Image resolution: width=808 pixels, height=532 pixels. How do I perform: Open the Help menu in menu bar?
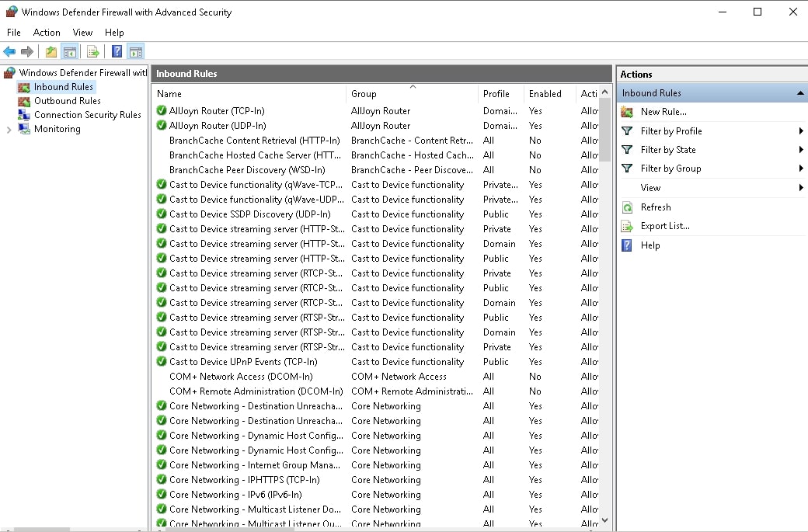coord(114,33)
